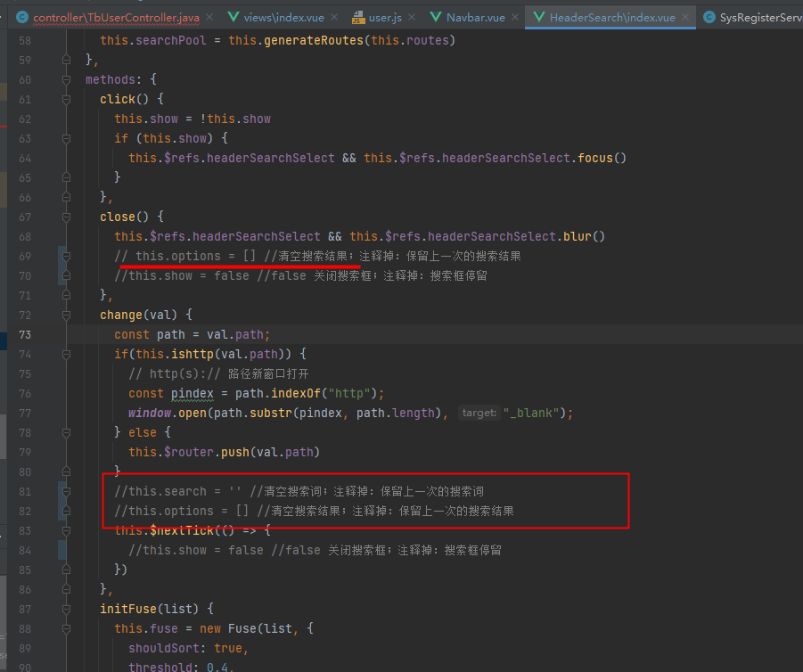Collapse the if block at line 63
This screenshot has height=672, width=803.
(x=66, y=139)
